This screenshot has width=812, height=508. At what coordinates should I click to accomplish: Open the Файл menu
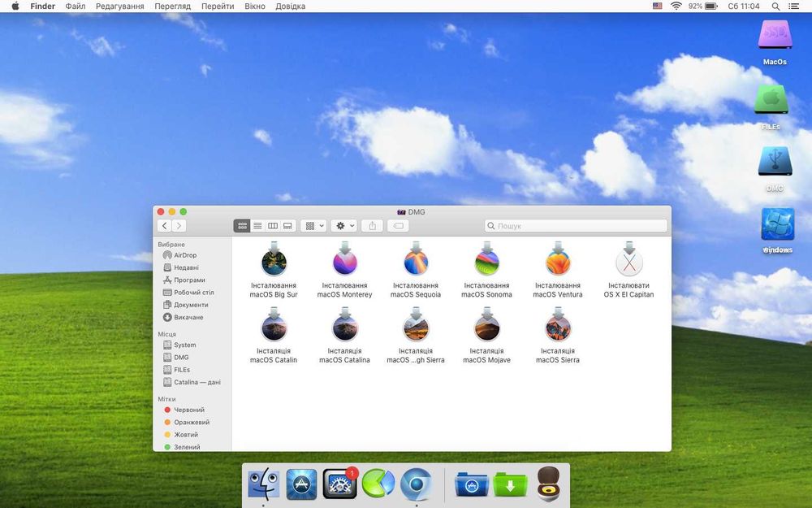(75, 7)
